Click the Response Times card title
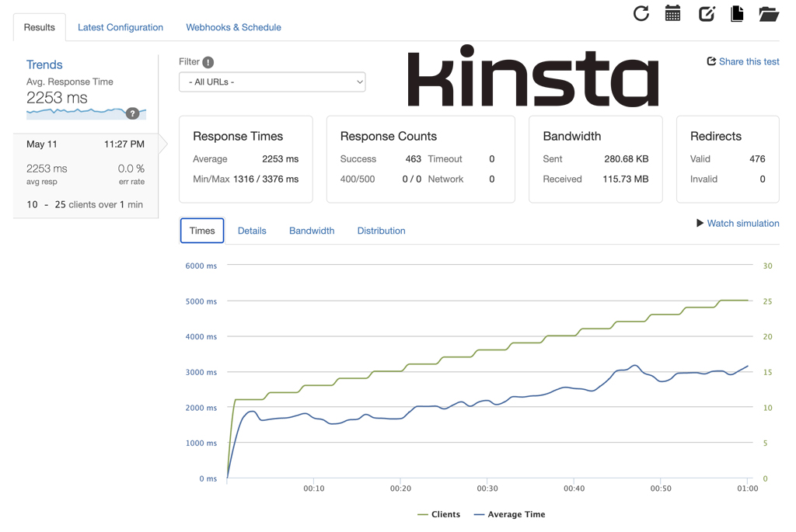The image size is (796, 532). pyautogui.click(x=238, y=137)
